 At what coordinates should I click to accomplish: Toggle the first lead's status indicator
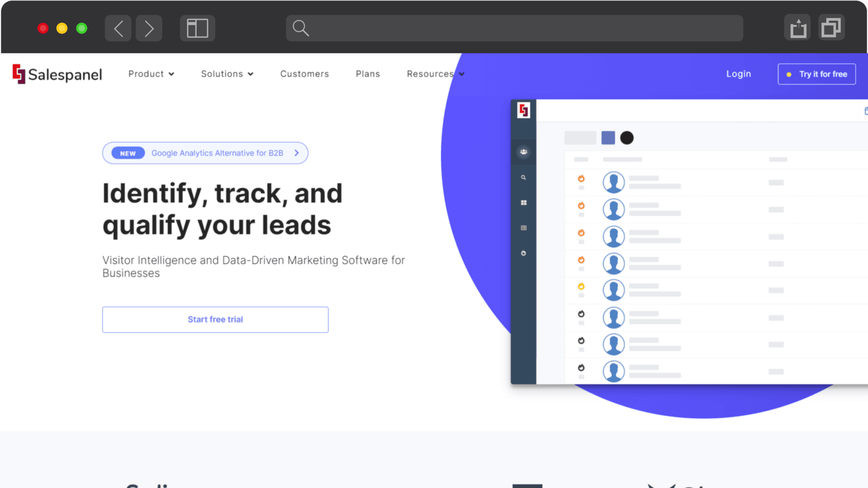[x=581, y=178]
